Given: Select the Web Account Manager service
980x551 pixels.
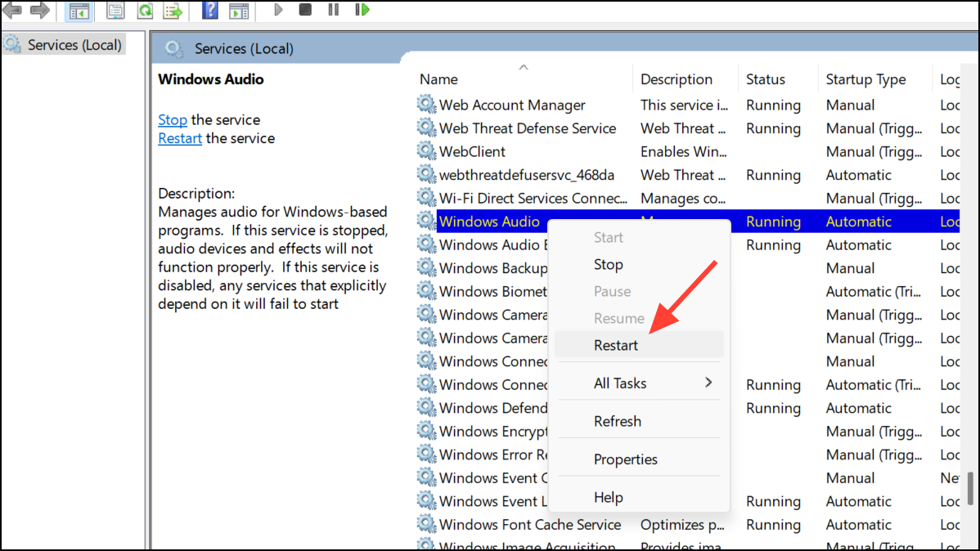Looking at the screenshot, I should click(512, 105).
